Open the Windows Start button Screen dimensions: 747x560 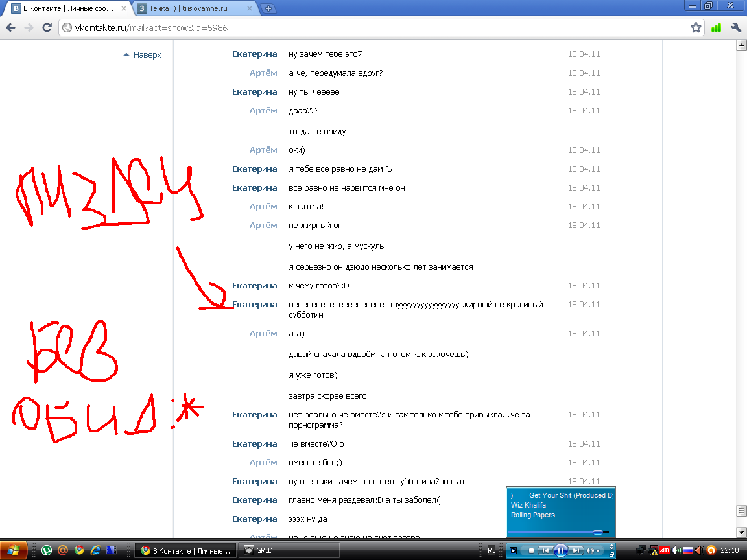click(14, 550)
